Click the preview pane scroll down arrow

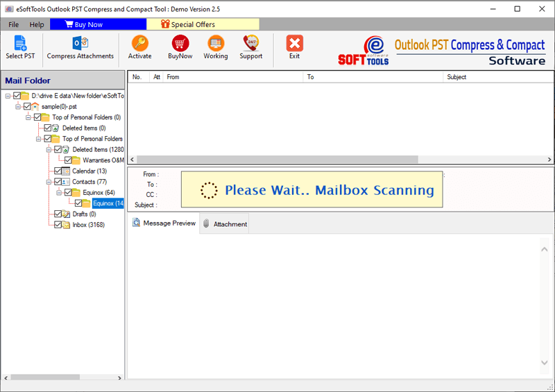pos(545,363)
